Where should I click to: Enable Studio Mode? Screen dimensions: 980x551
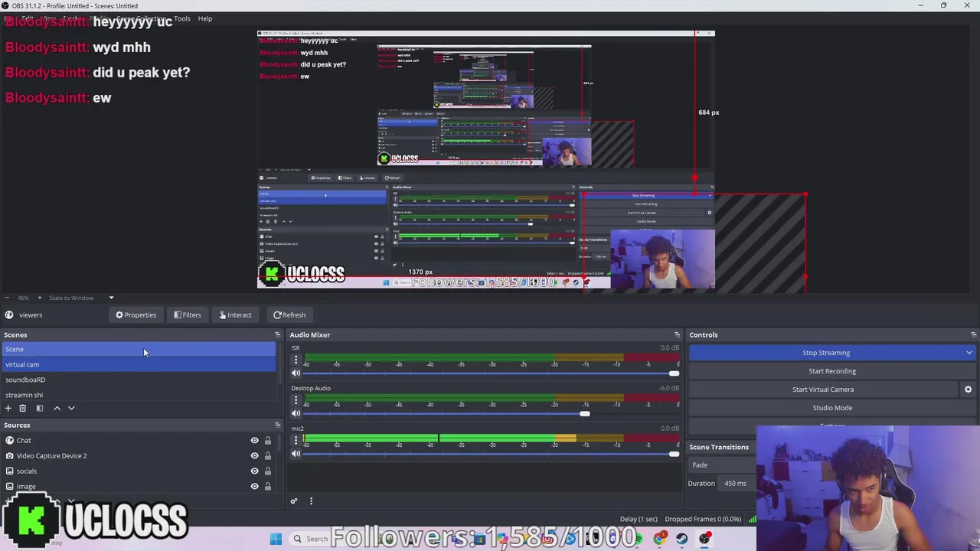click(x=832, y=408)
